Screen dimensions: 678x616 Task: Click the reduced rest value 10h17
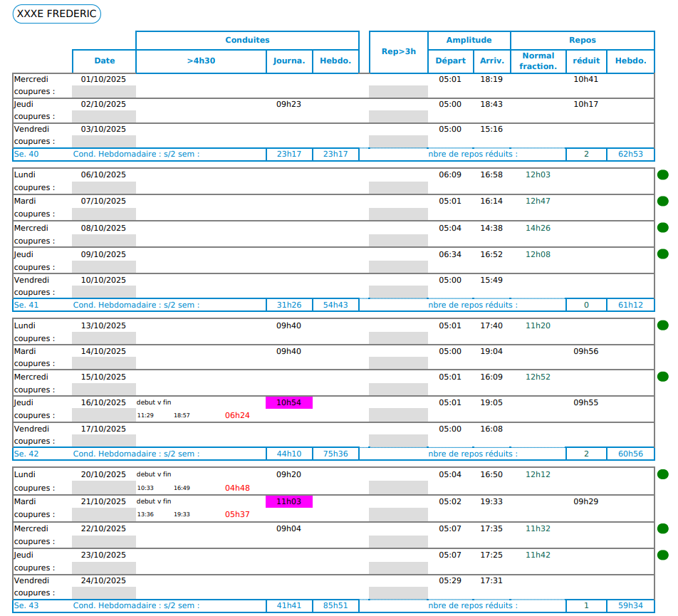(586, 105)
